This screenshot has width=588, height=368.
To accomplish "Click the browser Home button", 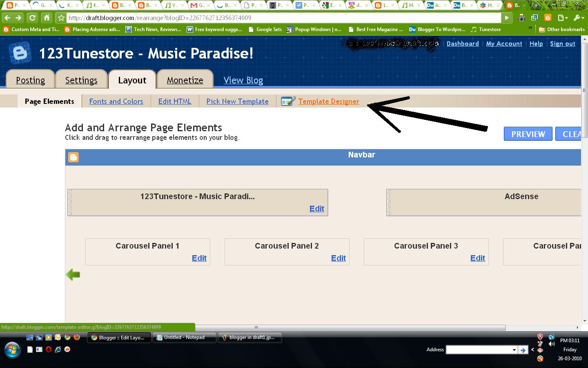I will click(x=47, y=18).
